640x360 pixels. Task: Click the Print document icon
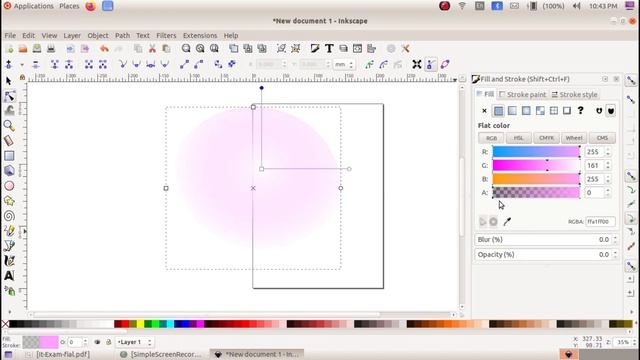51,49
